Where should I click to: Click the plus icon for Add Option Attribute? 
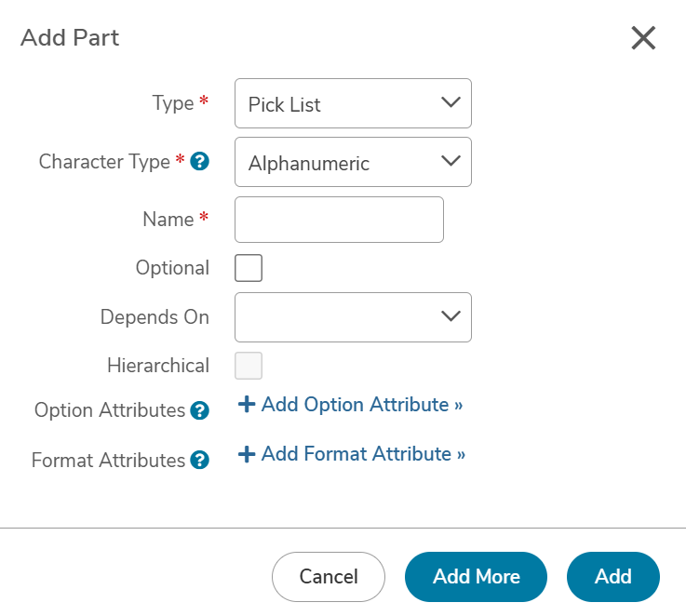247,404
